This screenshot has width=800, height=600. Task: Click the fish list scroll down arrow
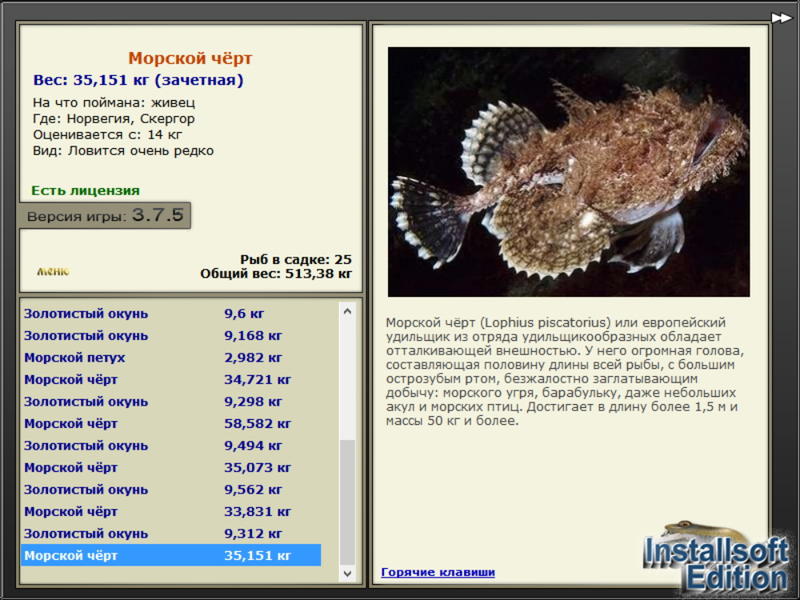(347, 573)
